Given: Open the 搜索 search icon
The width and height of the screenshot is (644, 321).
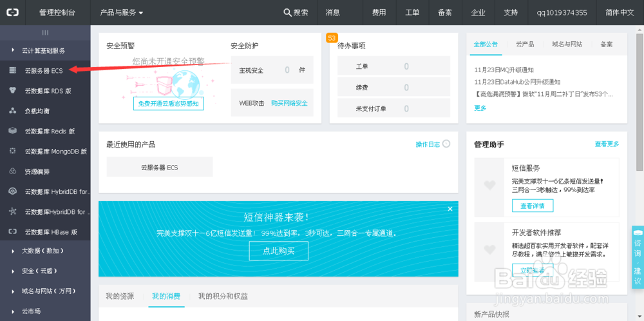Looking at the screenshot, I should pyautogui.click(x=287, y=12).
